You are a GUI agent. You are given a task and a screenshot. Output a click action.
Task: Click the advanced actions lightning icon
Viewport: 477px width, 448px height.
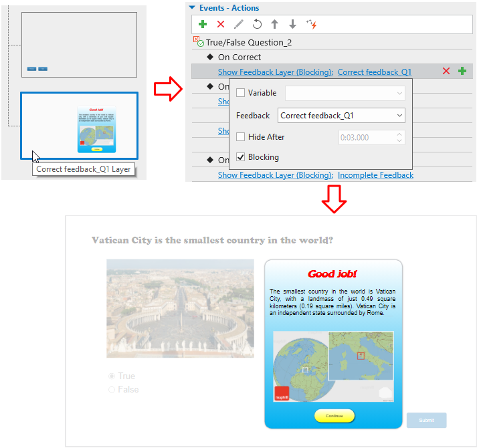pos(311,25)
